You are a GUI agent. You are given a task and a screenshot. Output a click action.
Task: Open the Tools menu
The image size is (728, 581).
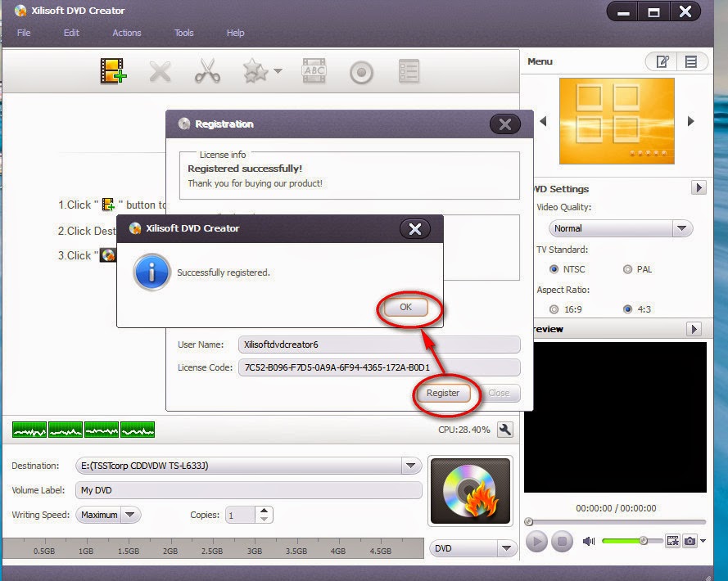(x=184, y=33)
